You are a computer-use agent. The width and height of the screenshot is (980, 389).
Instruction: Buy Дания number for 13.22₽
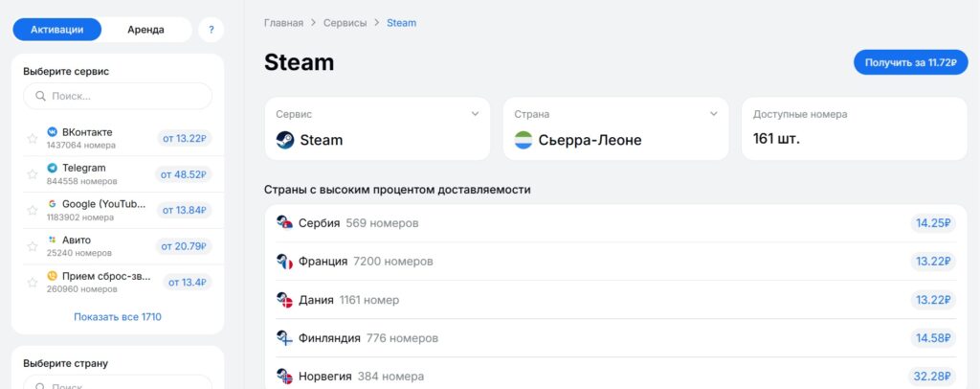933,300
